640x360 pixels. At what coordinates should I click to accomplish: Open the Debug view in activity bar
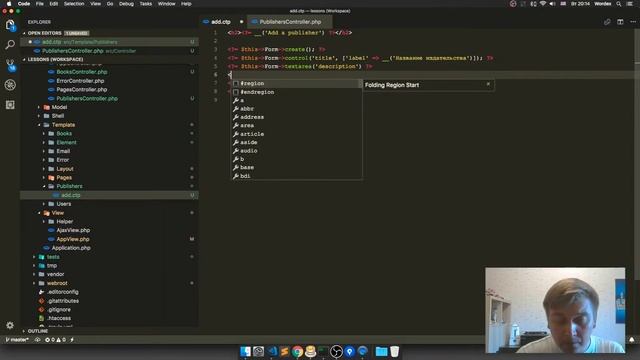10,85
